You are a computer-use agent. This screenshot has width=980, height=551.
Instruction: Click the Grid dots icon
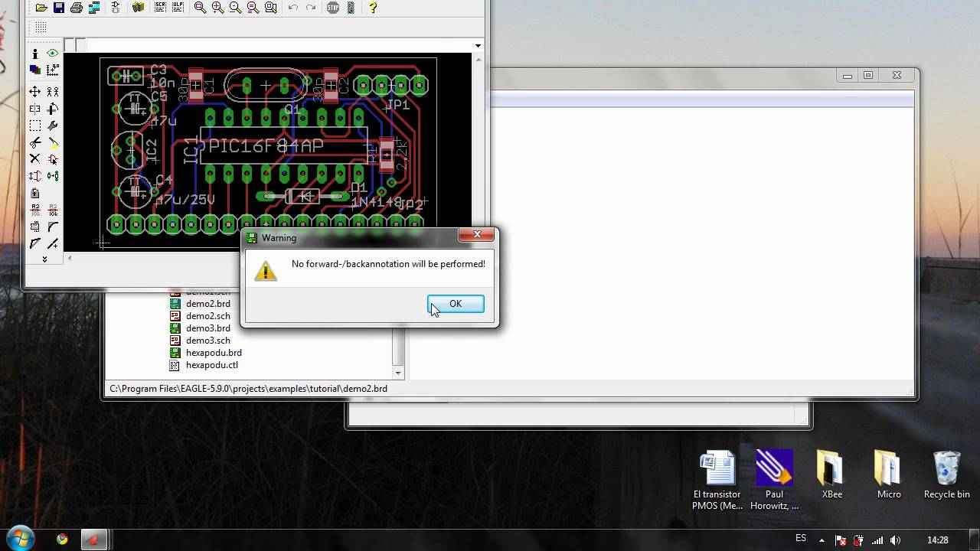[41, 28]
